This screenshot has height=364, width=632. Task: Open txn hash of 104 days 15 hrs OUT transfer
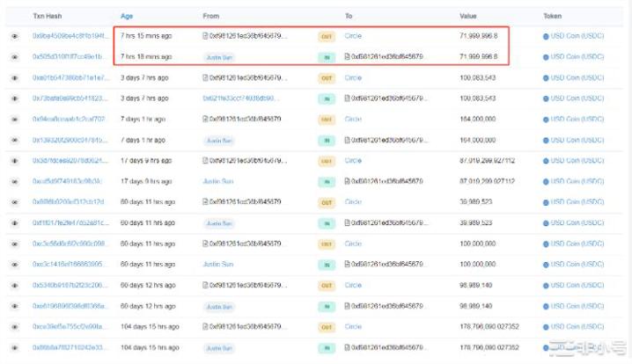point(70,326)
